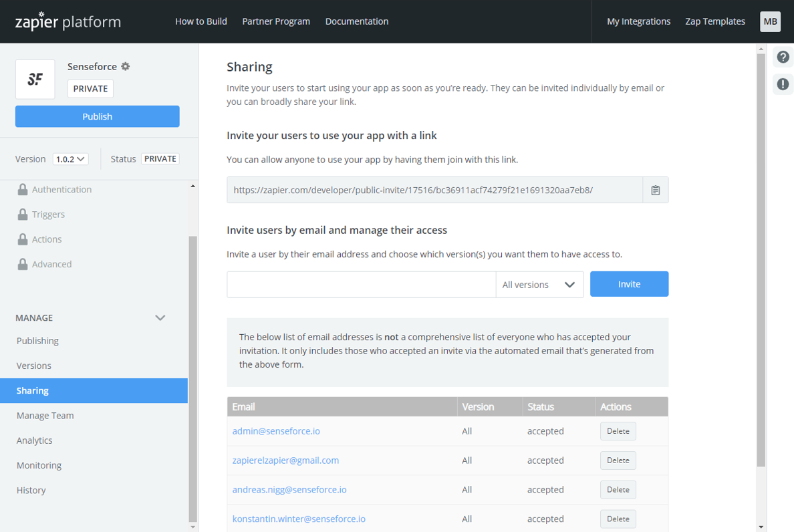The image size is (794, 532).
Task: Delete admin@senseforce.io invite
Action: point(618,431)
